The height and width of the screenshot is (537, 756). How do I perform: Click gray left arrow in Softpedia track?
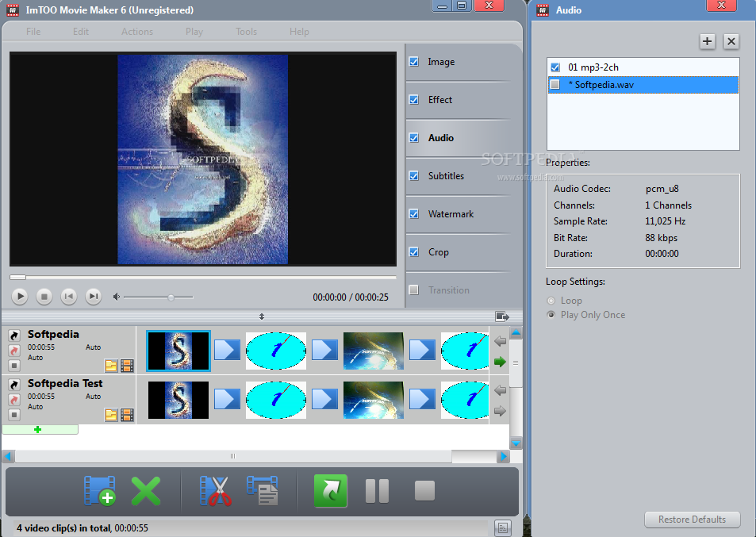[x=500, y=341]
